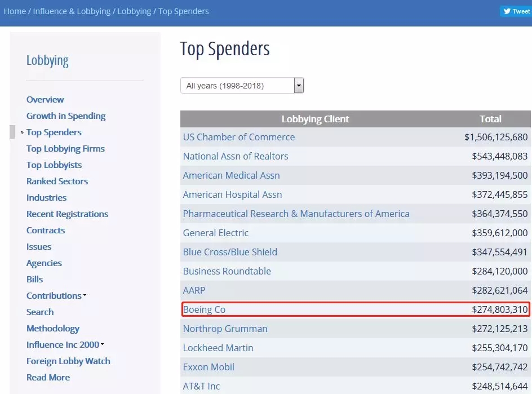Image resolution: width=532 pixels, height=394 pixels.
Task: Go to Ranked Sectors in sidebar
Action: tap(57, 181)
